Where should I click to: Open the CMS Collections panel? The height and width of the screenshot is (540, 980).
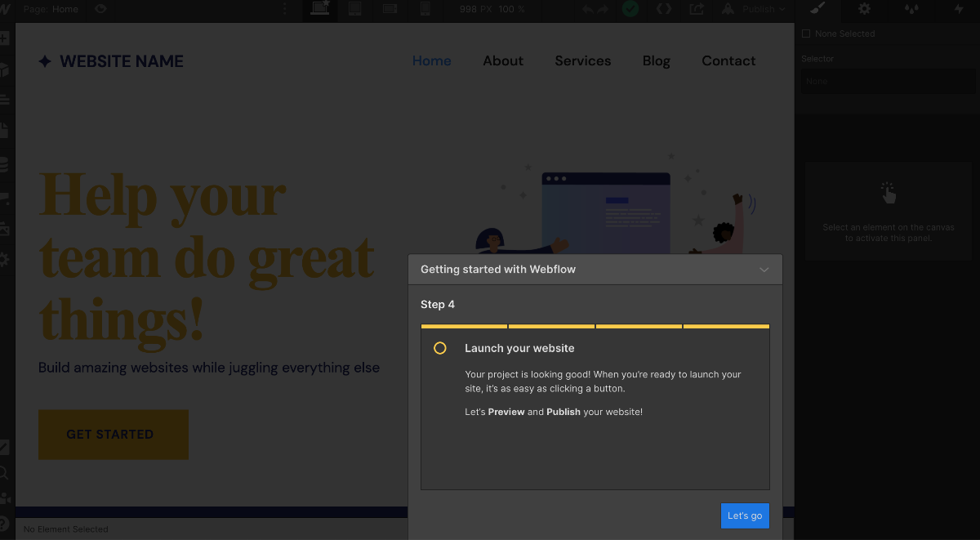pos(4,165)
